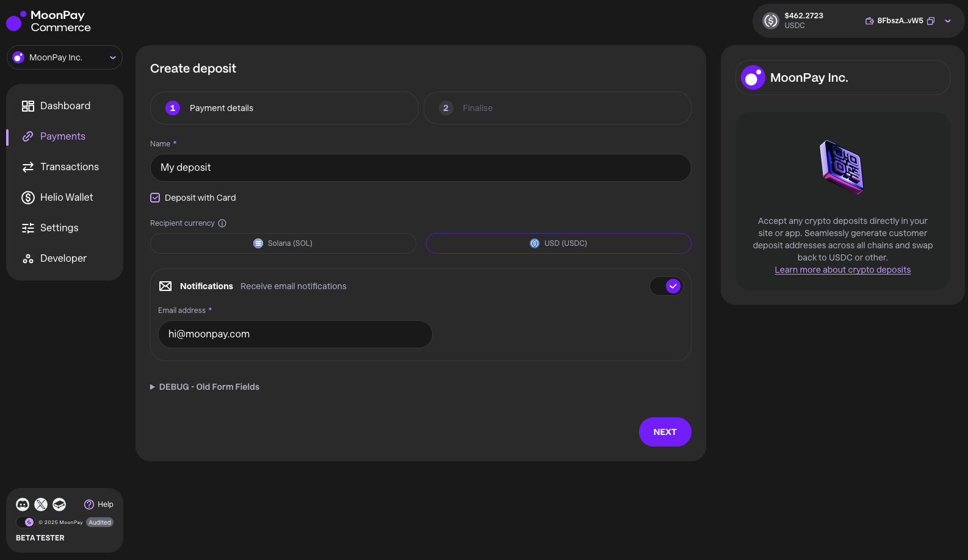Open the Discord community icon
This screenshot has width=968, height=560.
[23, 504]
